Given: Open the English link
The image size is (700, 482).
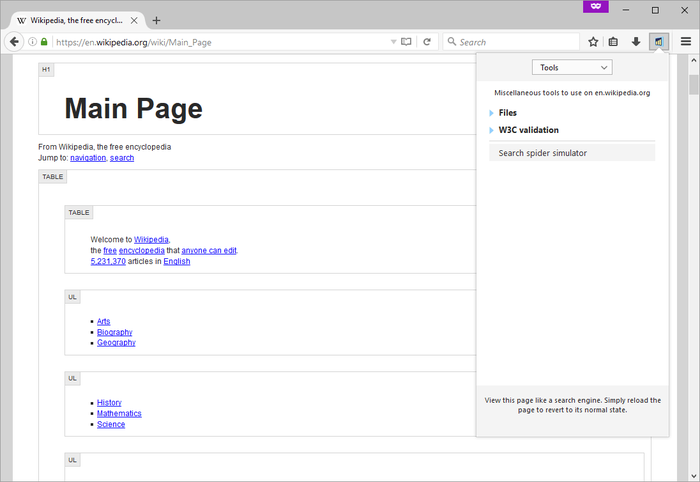Looking at the screenshot, I should coord(177,262).
